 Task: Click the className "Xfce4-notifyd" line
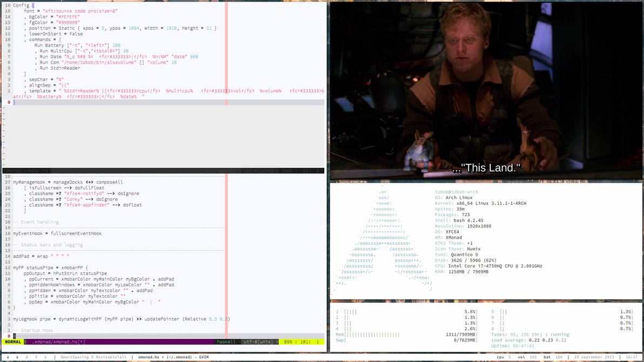pos(82,193)
